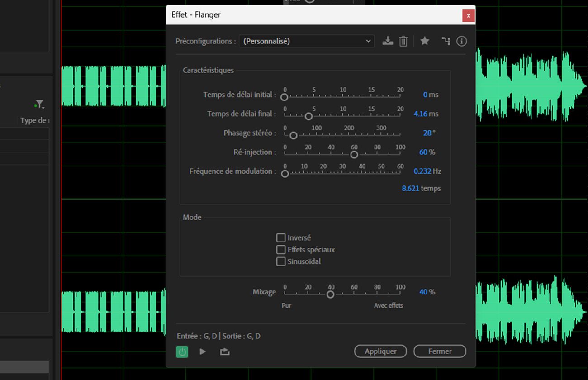Start effect preview with play button
Image resolution: width=588 pixels, height=380 pixels.
pos(203,351)
